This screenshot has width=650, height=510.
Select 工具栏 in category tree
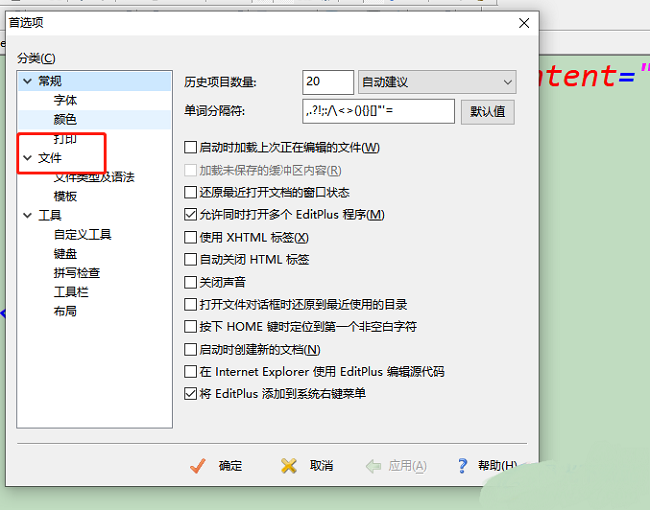point(71,292)
